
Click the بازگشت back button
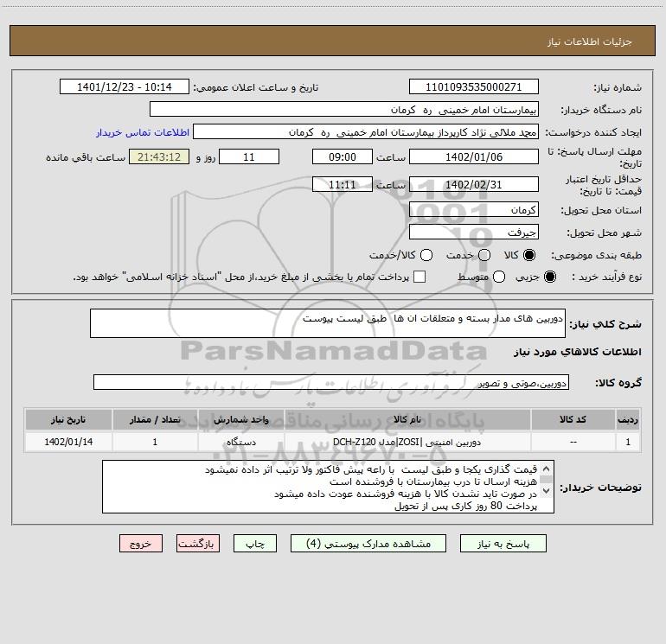click(198, 544)
